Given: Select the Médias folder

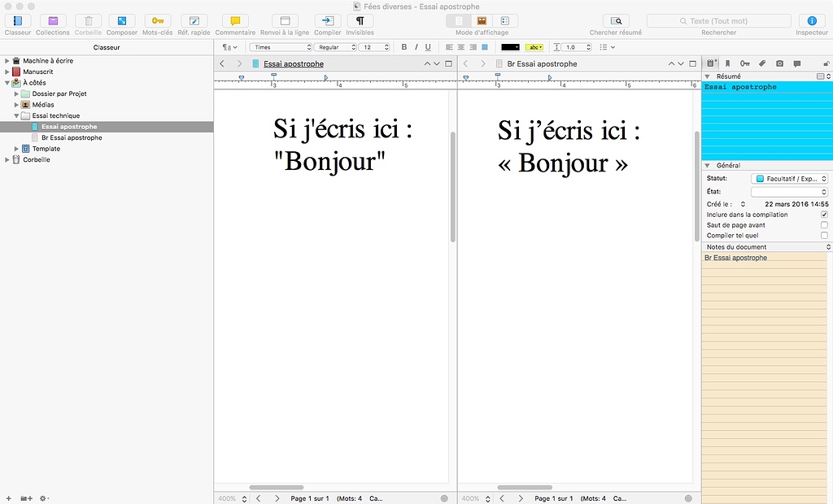Looking at the screenshot, I should 43,105.
